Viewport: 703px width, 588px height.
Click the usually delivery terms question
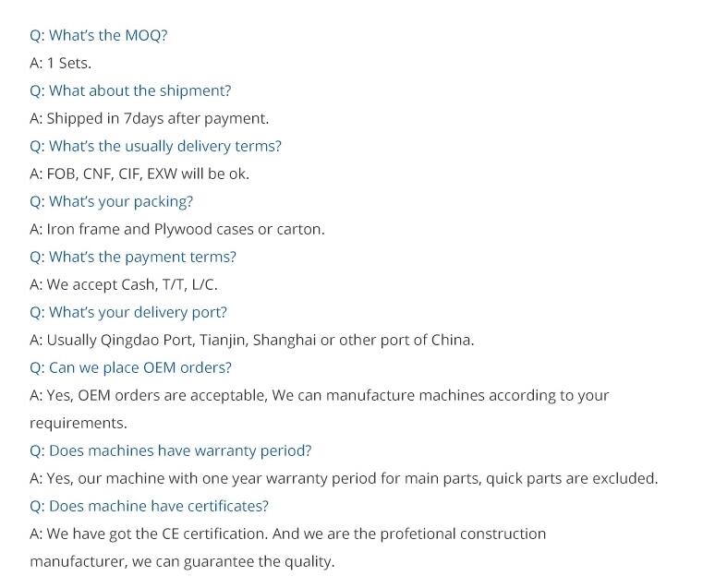[x=155, y=146]
